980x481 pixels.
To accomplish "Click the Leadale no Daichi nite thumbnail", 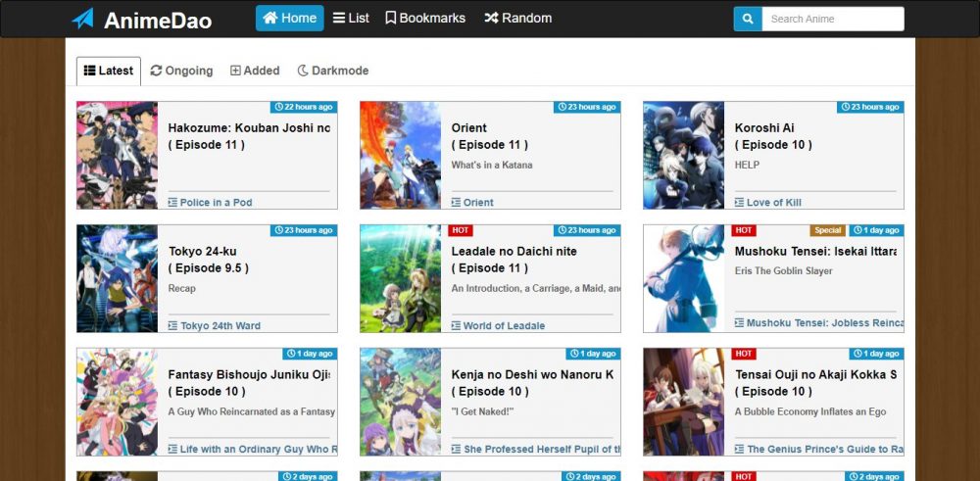I will click(400, 278).
